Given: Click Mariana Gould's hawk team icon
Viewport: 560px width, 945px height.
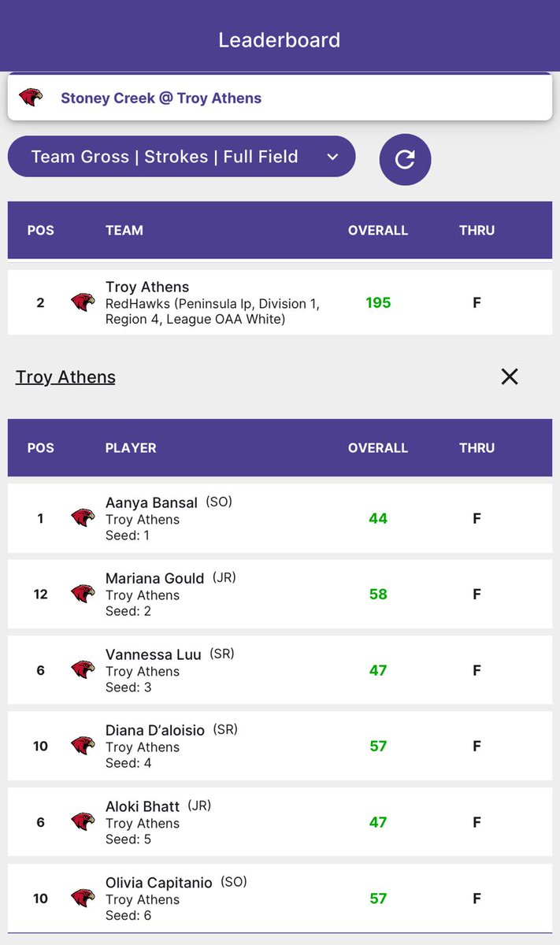Looking at the screenshot, I should [83, 594].
